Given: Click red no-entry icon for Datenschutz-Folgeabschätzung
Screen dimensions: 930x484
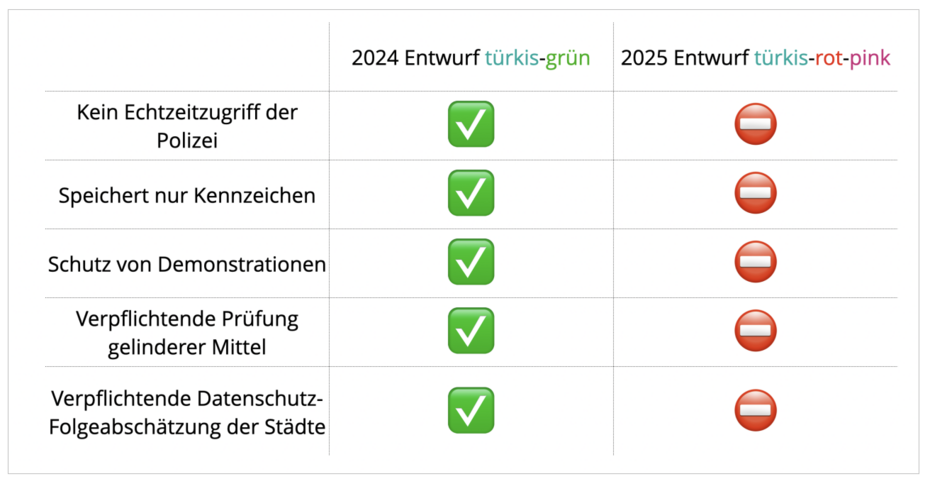Looking at the screenshot, I should point(756,409).
